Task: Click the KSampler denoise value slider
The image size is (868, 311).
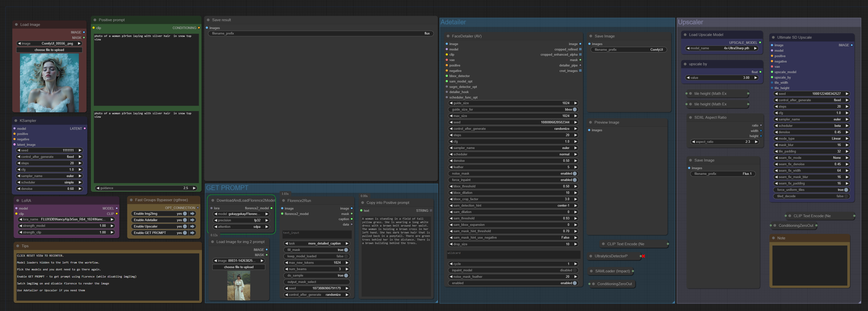Action: (49, 189)
